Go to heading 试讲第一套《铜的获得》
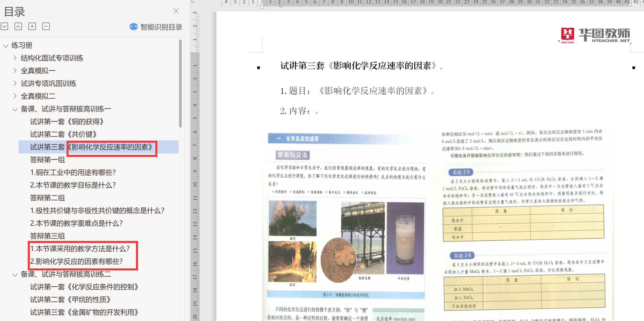644x321 pixels. tap(67, 122)
